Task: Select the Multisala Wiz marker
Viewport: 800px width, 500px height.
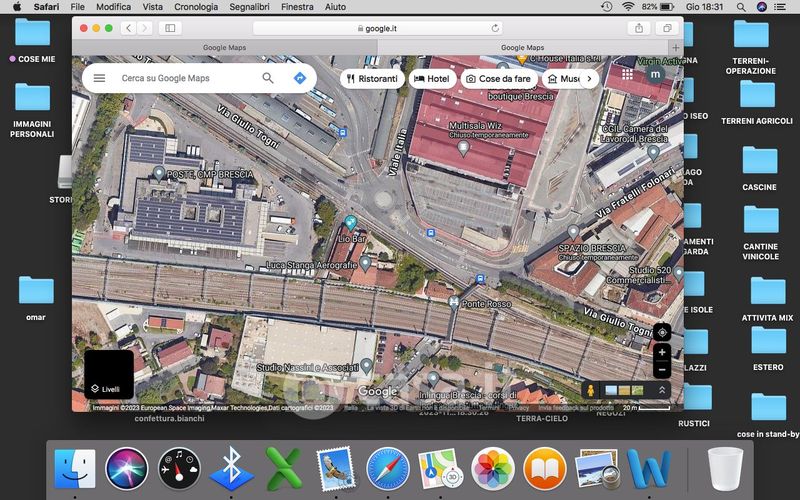Action: point(463,148)
